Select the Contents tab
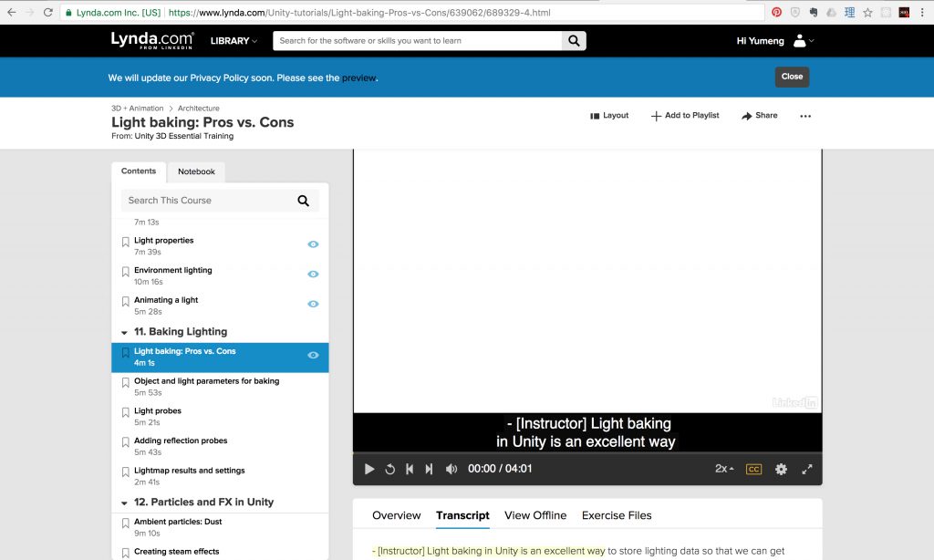Screen dimensions: 934x560 [x=139, y=171]
